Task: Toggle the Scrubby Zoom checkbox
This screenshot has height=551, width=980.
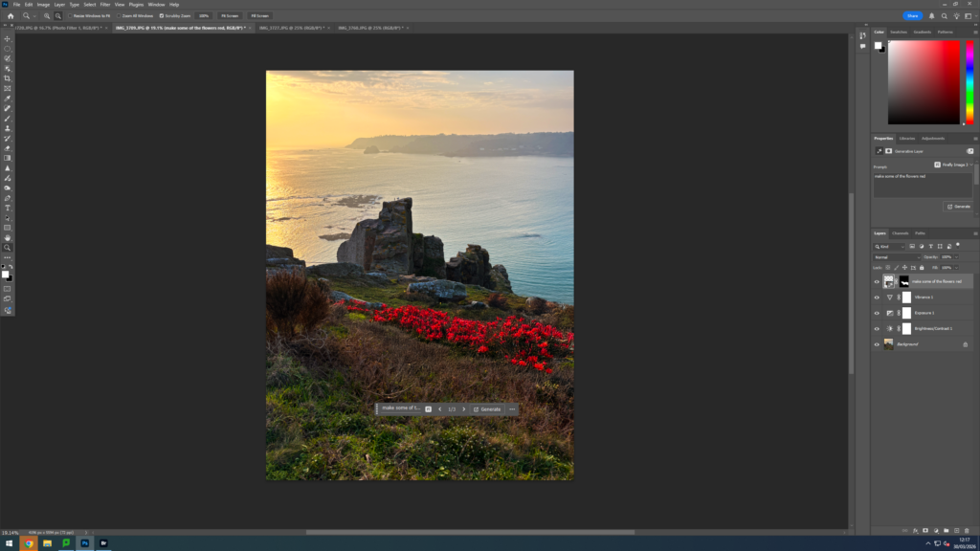Action: pos(162,16)
